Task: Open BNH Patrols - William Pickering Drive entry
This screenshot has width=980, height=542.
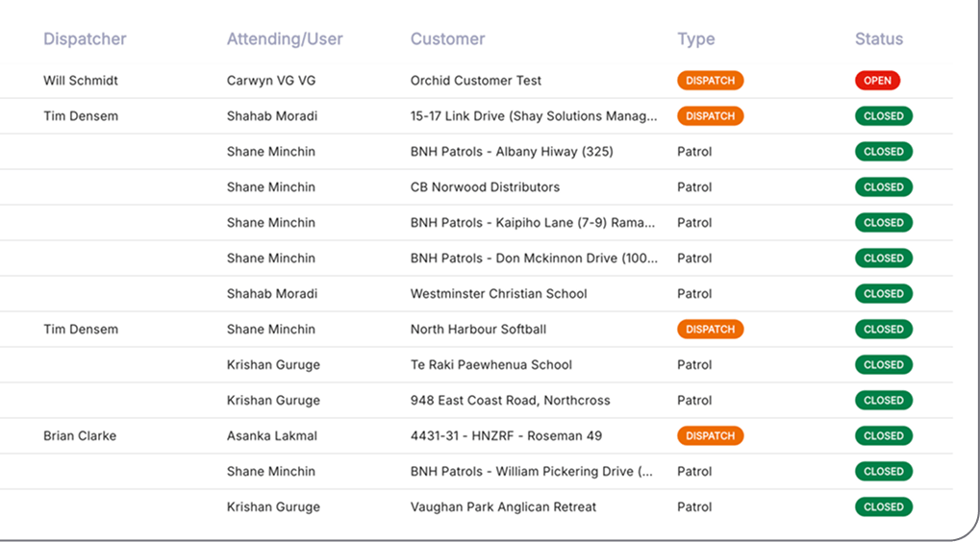Action: pos(531,472)
